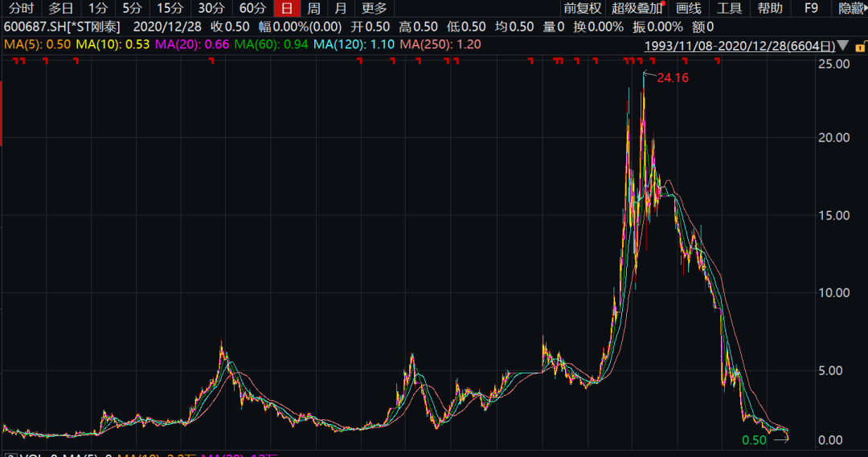Image resolution: width=868 pixels, height=457 pixels.
Task: Click the date 2020/12/28 in the info bar
Action: pyautogui.click(x=167, y=27)
